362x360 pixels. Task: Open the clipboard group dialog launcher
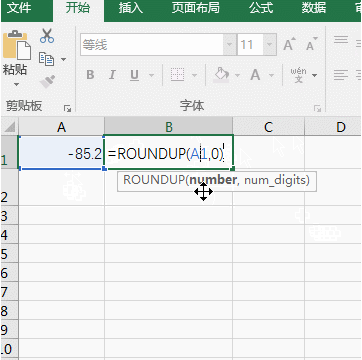[67, 108]
